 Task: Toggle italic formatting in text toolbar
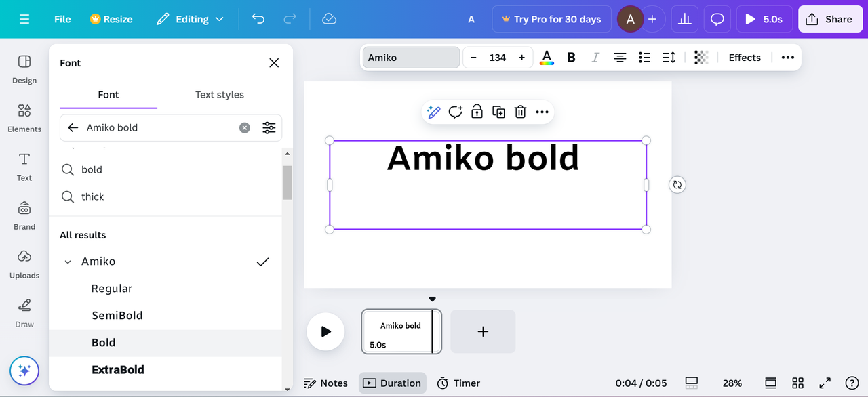pos(595,58)
